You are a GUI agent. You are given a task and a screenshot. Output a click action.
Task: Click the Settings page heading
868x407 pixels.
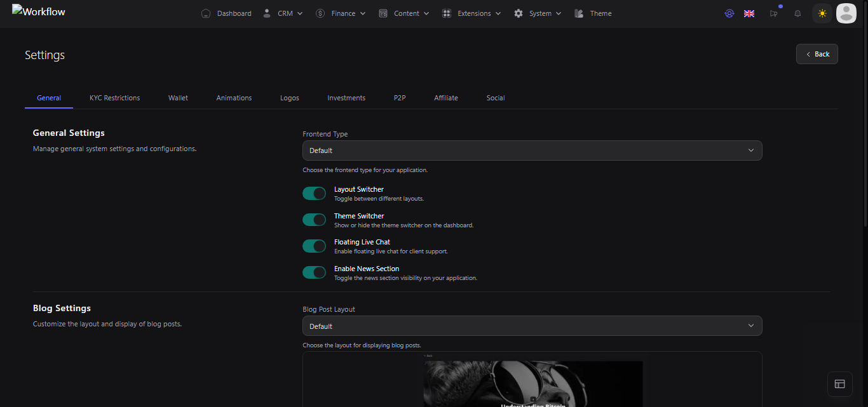click(44, 55)
